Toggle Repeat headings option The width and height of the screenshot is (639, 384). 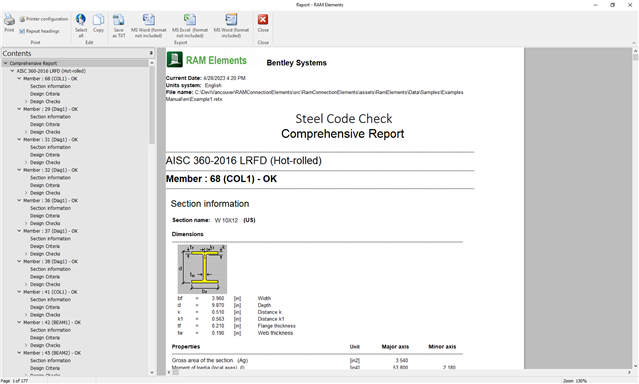pyautogui.click(x=39, y=31)
